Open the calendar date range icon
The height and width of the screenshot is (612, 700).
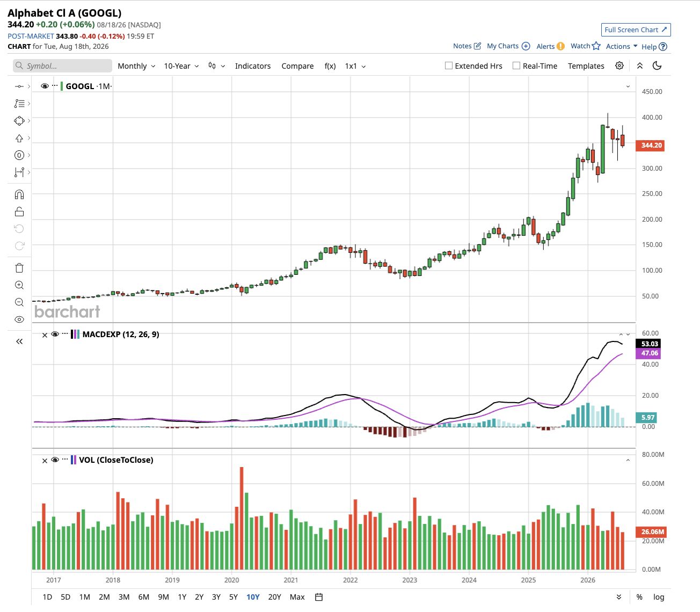click(x=319, y=597)
